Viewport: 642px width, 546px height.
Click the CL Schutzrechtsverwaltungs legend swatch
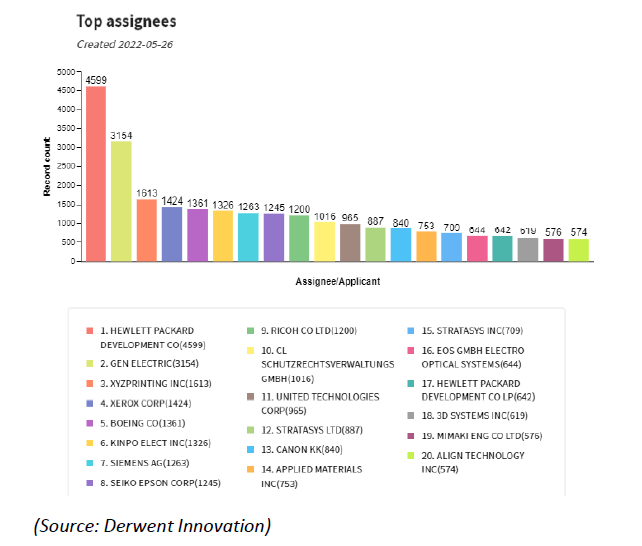pos(251,350)
